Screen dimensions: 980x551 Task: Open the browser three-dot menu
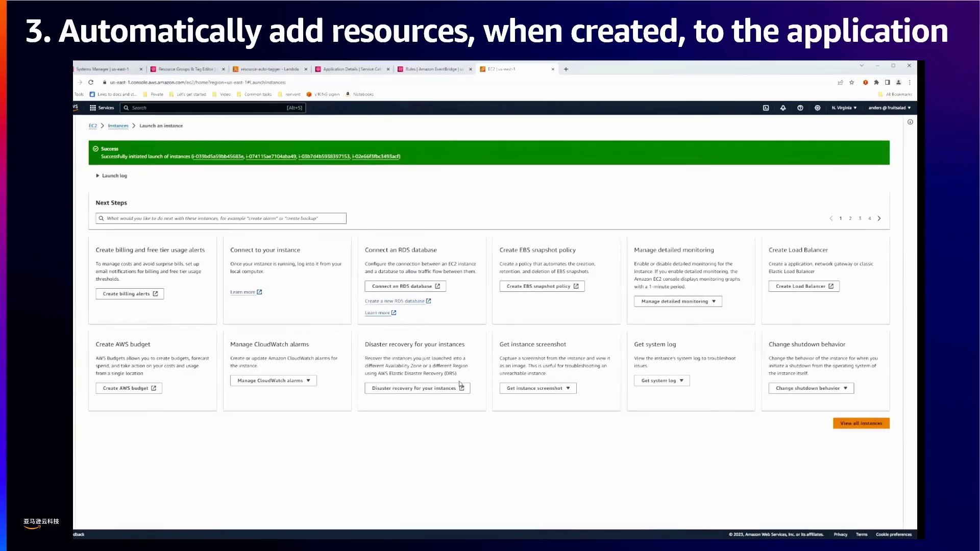(x=910, y=82)
